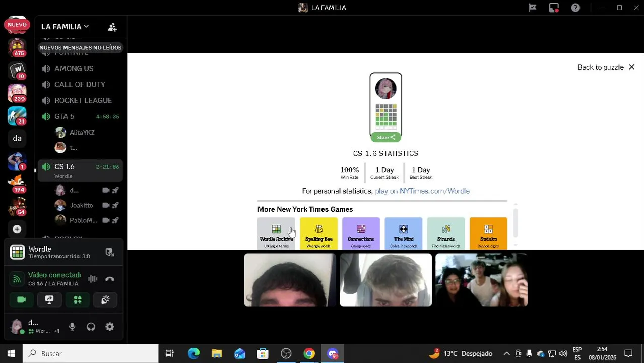
Task: Open the Strands game card
Action: coord(446,233)
